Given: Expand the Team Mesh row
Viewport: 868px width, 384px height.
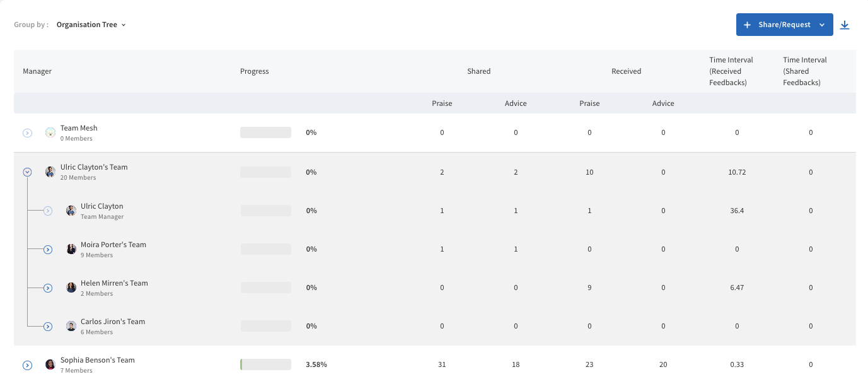Looking at the screenshot, I should [x=27, y=133].
